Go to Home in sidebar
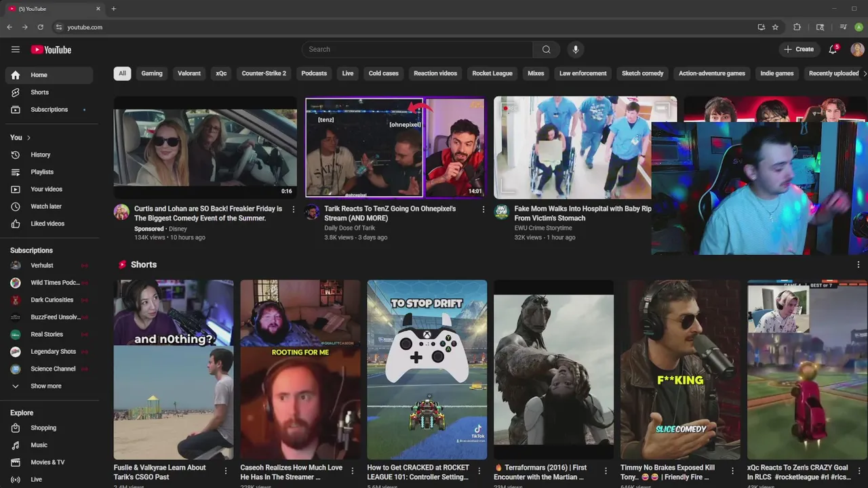868x488 pixels. coord(49,75)
